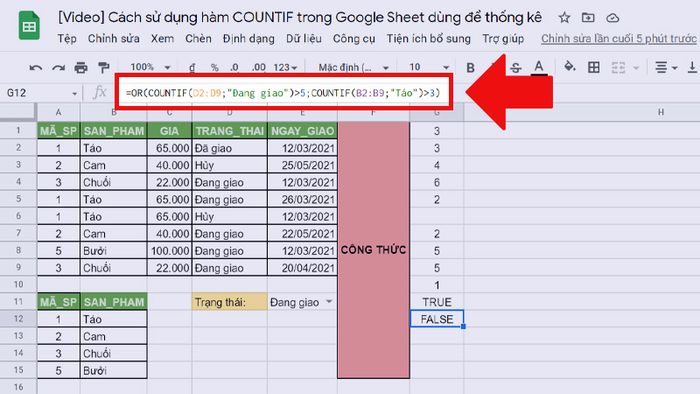Select Cam cell in row 13
The image size is (700, 394).
tap(113, 336)
